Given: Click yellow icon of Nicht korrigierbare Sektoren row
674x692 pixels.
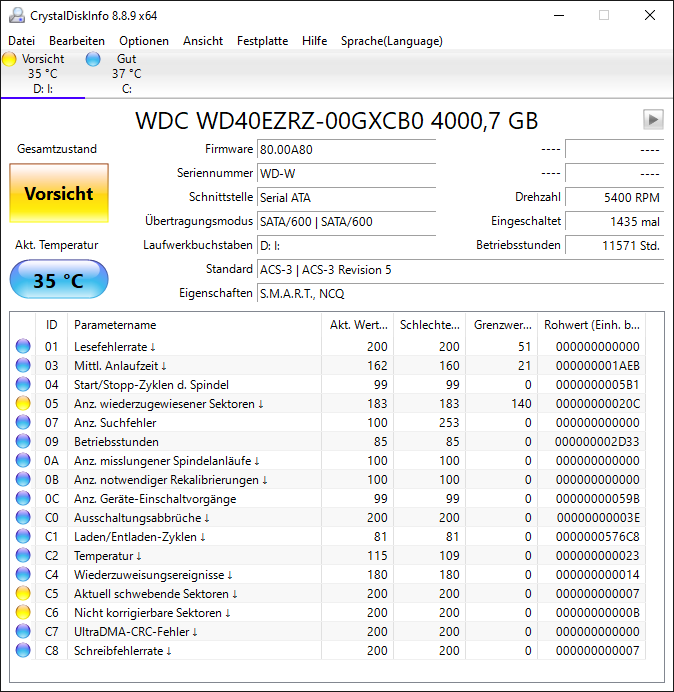Looking at the screenshot, I should pos(23,613).
